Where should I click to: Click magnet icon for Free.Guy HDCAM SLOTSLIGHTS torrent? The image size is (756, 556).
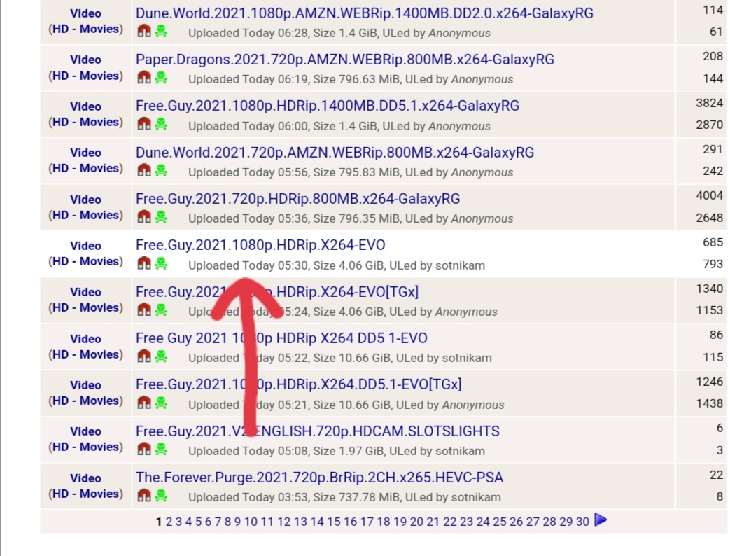[144, 450]
